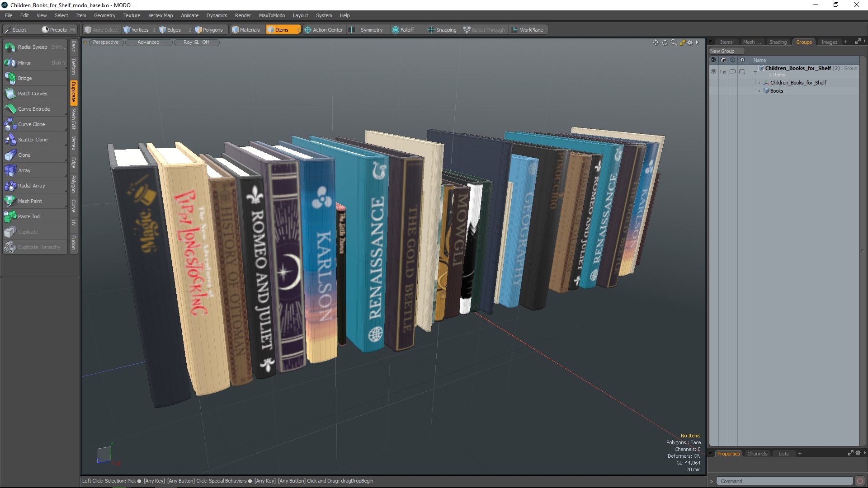Maximize viewport with the orange arrows icon
The width and height of the screenshot is (868, 488).
coord(682,42)
